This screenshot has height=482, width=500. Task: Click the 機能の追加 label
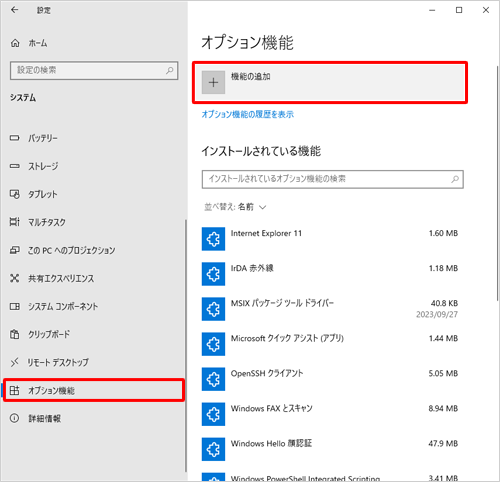point(251,77)
